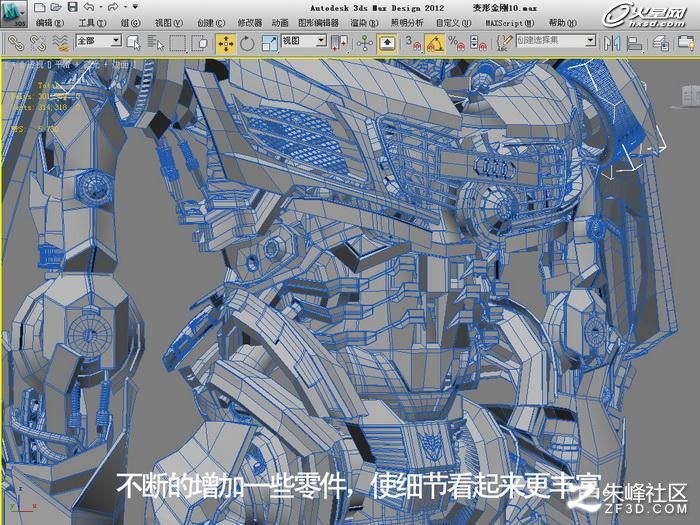Open the 自定义(U) menu
Image resolution: width=700 pixels, height=525 pixels.
click(453, 23)
